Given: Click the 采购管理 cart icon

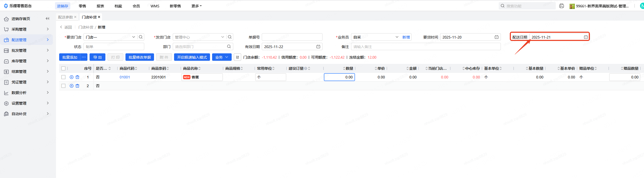Looking at the screenshot, I should (6, 29).
